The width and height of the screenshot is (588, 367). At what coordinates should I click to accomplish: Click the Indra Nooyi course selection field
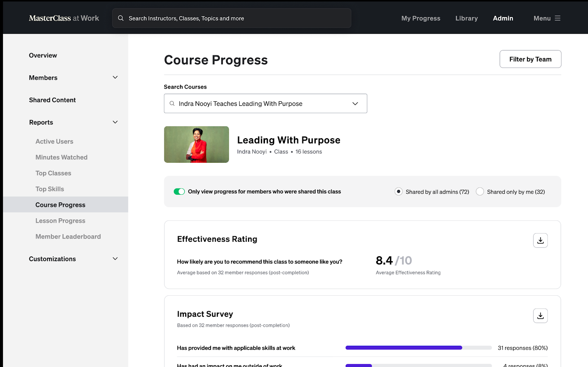pyautogui.click(x=265, y=104)
